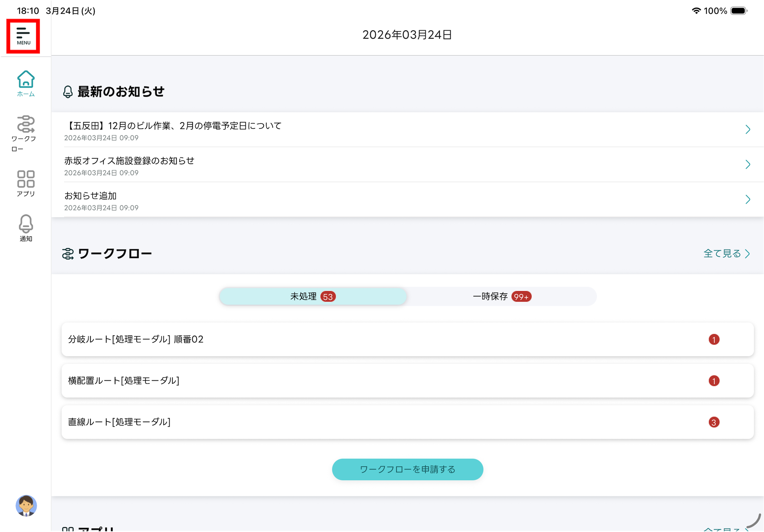Click the 3 badge on 直線ルート row
Screen dimensions: 764x532
(714, 423)
